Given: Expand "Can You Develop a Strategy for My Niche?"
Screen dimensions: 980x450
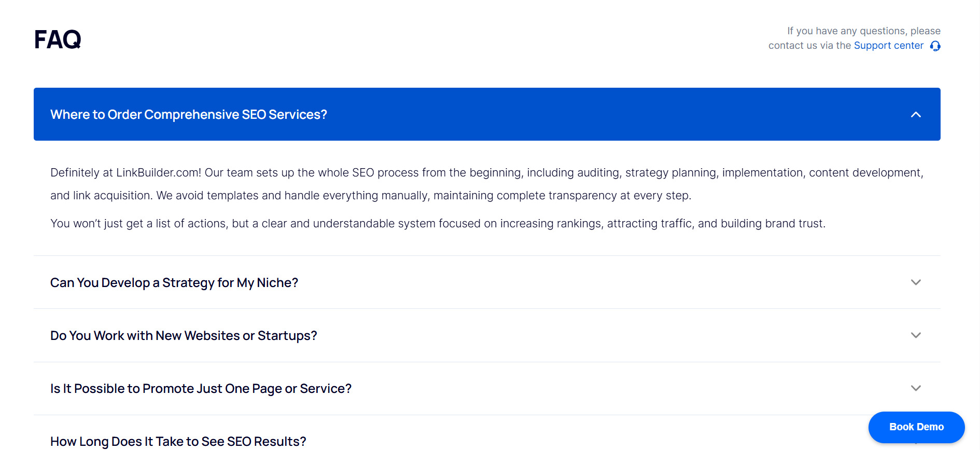Looking at the screenshot, I should tap(487, 282).
